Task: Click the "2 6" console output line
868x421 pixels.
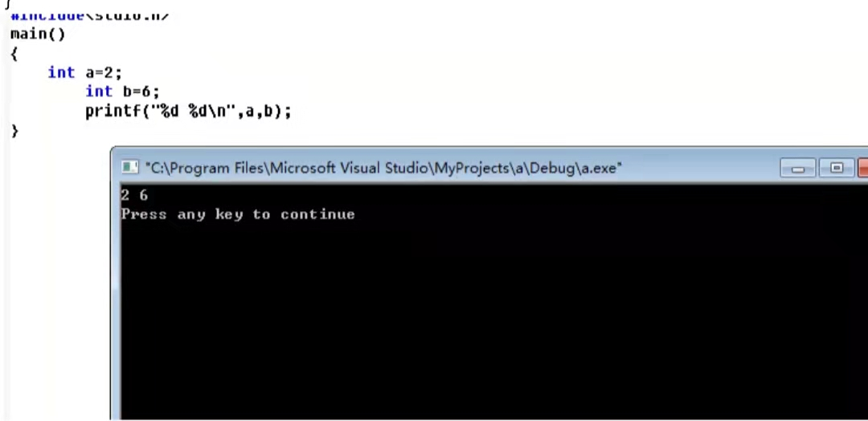Action: point(134,194)
